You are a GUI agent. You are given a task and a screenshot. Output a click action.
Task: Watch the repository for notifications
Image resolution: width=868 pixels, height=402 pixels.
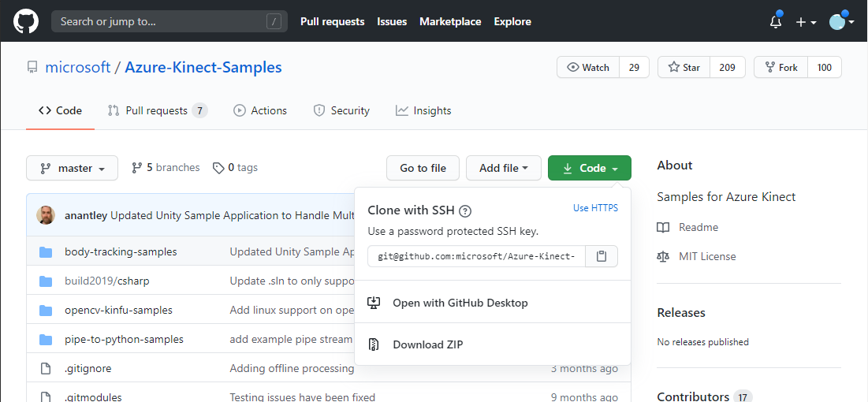(588, 68)
